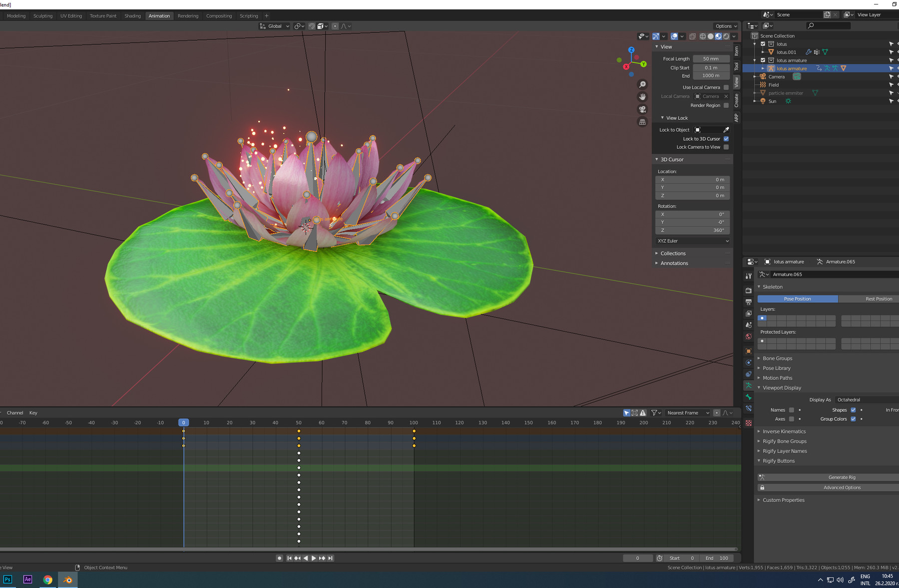Switch armature to Rest Position
This screenshot has height=588, width=899.
(x=879, y=298)
